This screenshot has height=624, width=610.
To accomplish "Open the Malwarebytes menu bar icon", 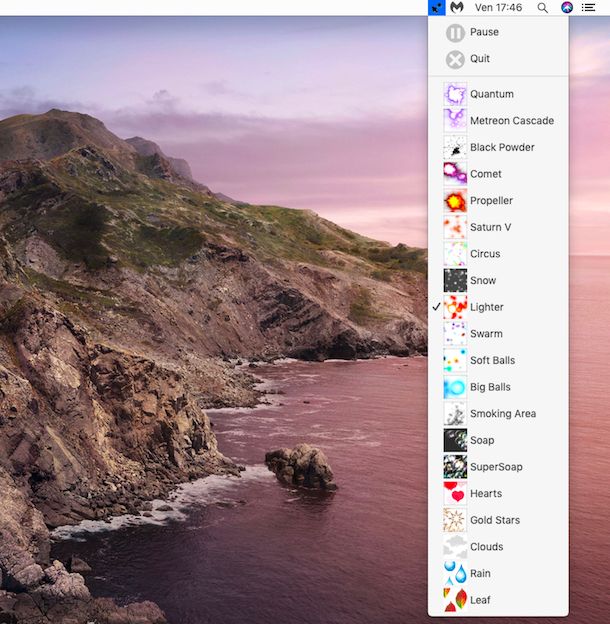I will point(457,7).
